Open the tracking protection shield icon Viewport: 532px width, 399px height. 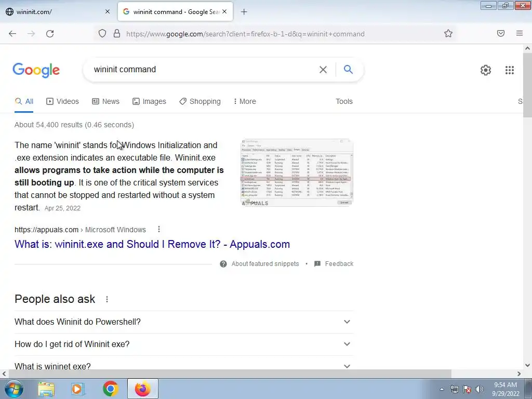point(102,34)
